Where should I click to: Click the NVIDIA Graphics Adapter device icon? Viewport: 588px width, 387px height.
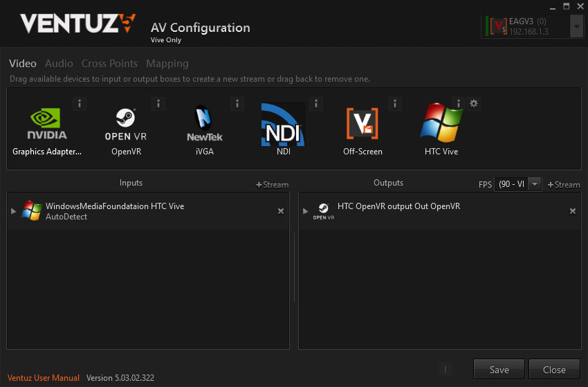(x=47, y=125)
